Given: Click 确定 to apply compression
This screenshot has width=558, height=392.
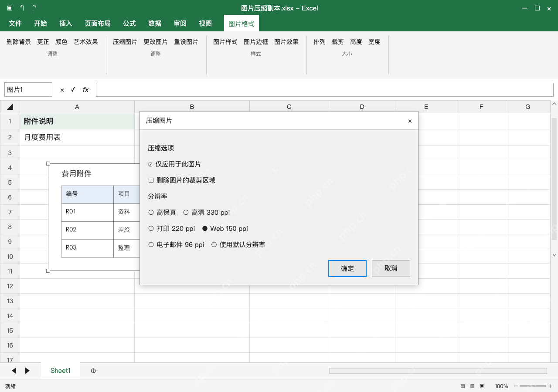Looking at the screenshot, I should point(347,268).
